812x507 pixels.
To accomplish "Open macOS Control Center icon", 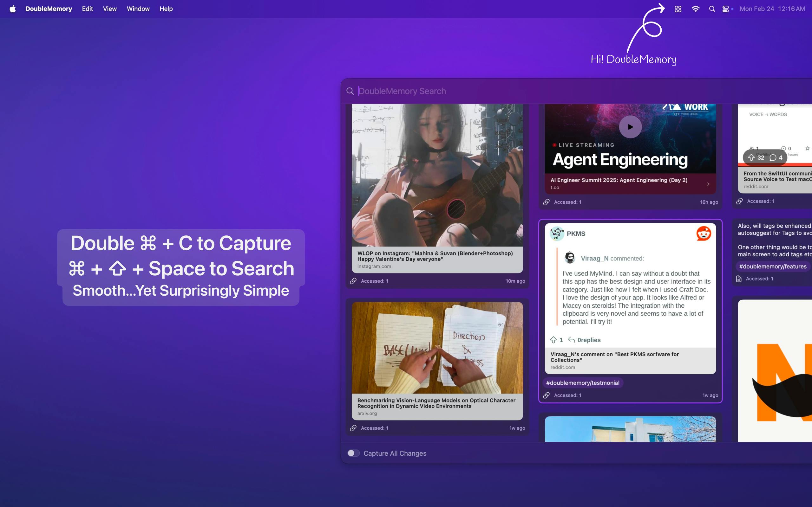I will [x=725, y=9].
